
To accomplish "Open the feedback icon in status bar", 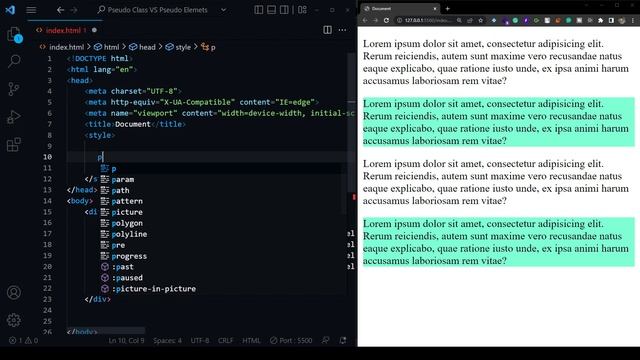I will click(325, 340).
